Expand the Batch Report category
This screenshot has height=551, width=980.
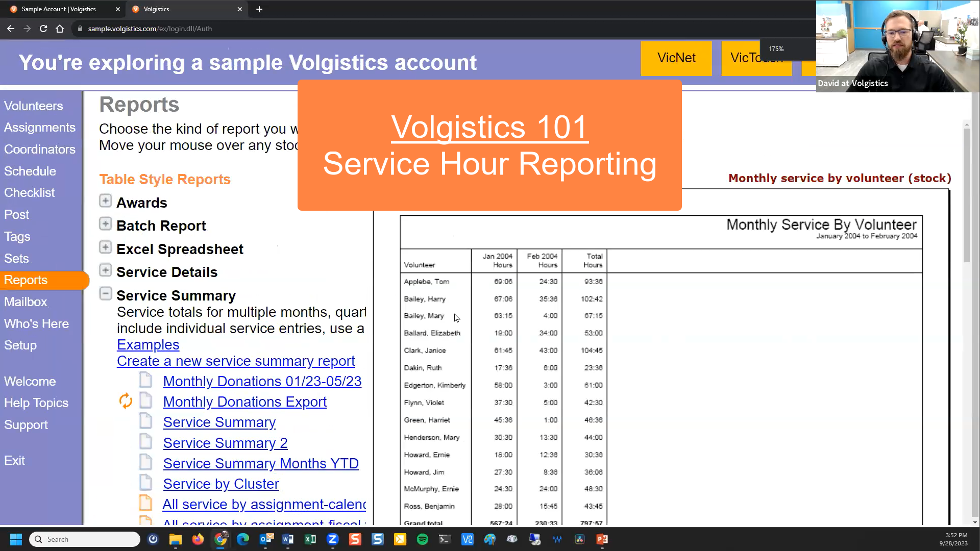pos(105,224)
